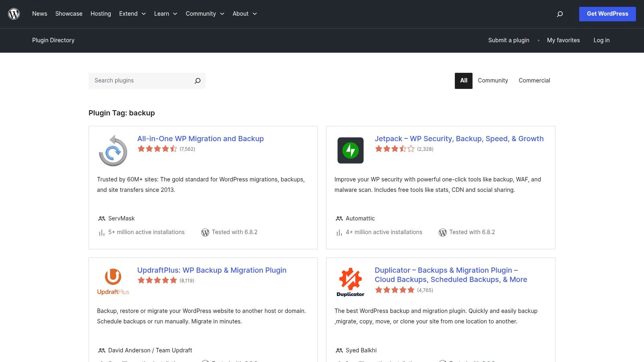
Task: Expand the About menu
Action: (245, 14)
